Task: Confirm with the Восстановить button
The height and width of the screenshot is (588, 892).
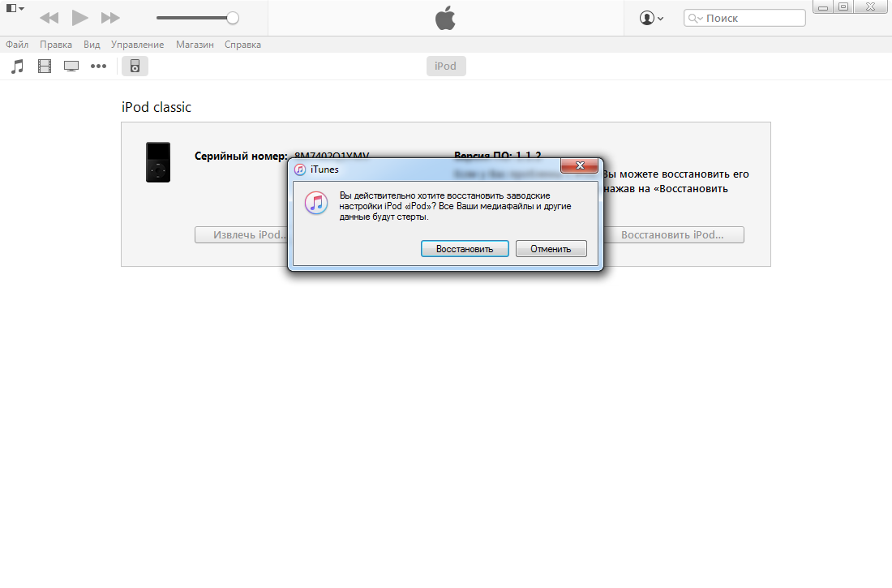Action: (x=465, y=249)
